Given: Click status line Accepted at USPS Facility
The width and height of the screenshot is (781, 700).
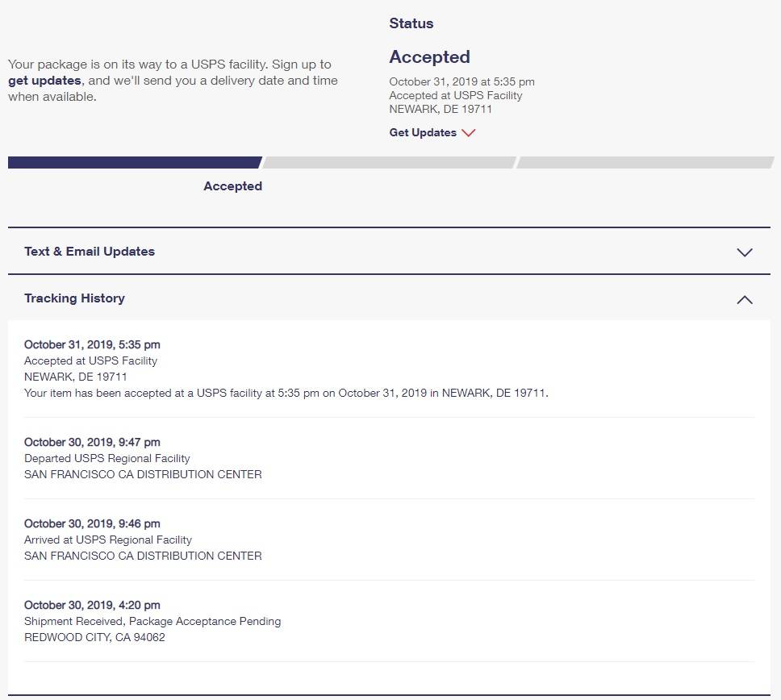Looking at the screenshot, I should 456,96.
